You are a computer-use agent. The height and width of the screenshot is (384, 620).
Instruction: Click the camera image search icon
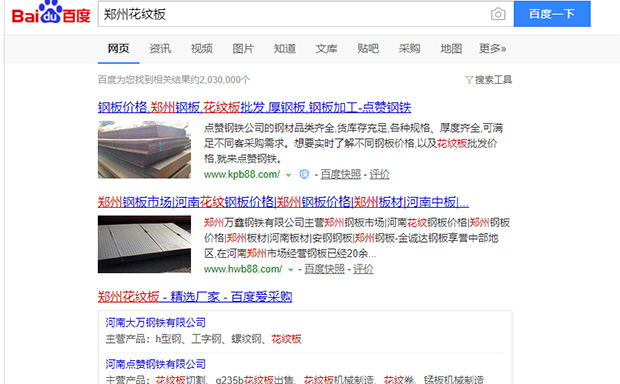tap(498, 14)
